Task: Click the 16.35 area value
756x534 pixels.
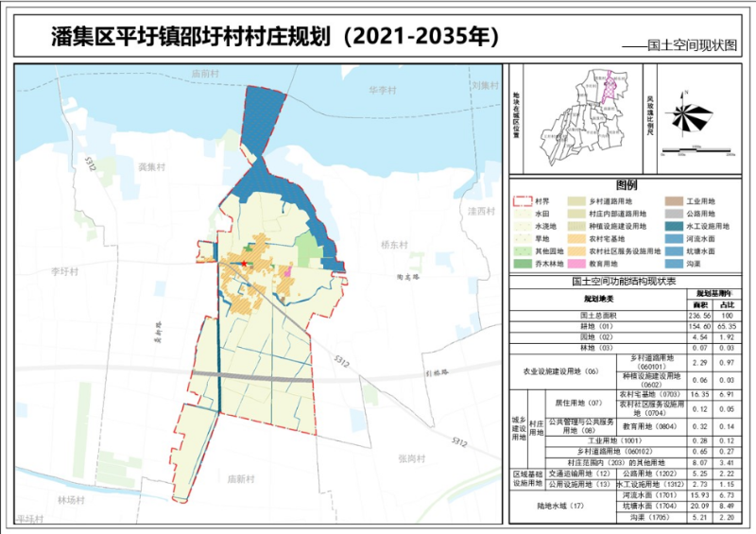Action: 700,394
